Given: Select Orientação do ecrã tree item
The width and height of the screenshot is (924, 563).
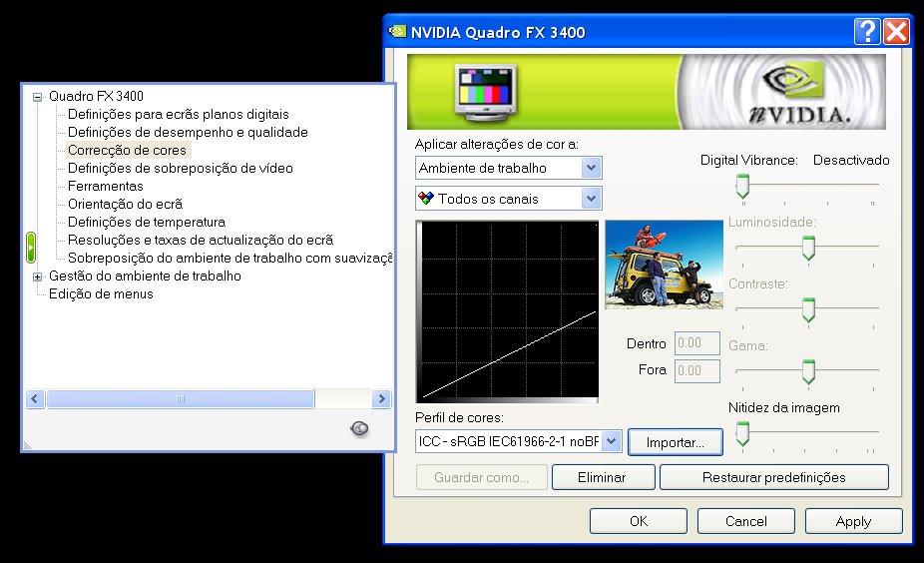Looking at the screenshot, I should pos(125,204).
